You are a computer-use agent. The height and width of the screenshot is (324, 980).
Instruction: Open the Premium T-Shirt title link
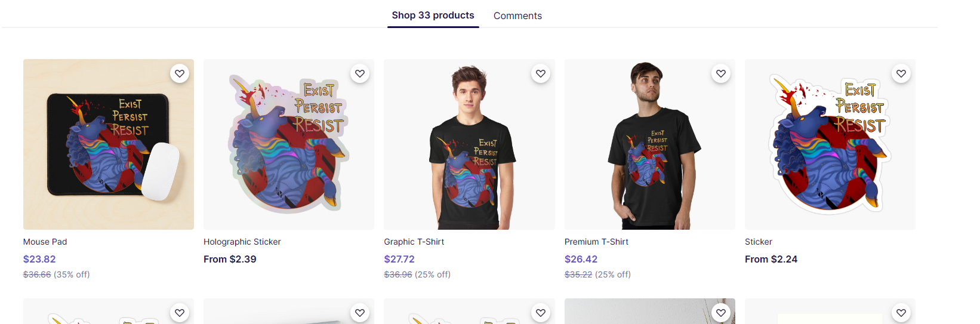596,242
